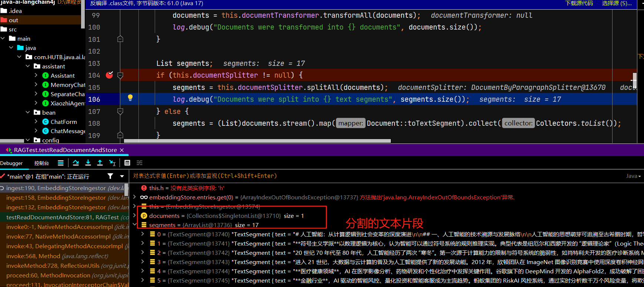Switch to the 控制台 console tab

pos(41,163)
